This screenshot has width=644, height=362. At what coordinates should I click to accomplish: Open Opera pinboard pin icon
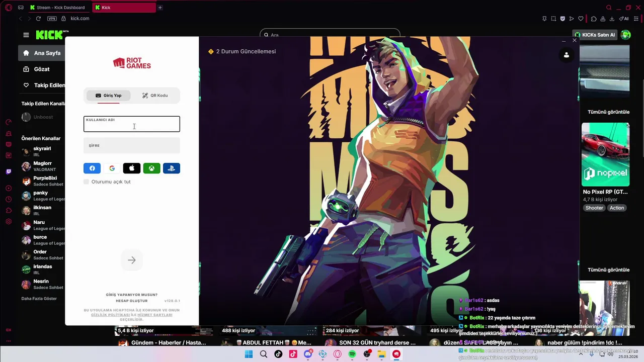[544, 19]
